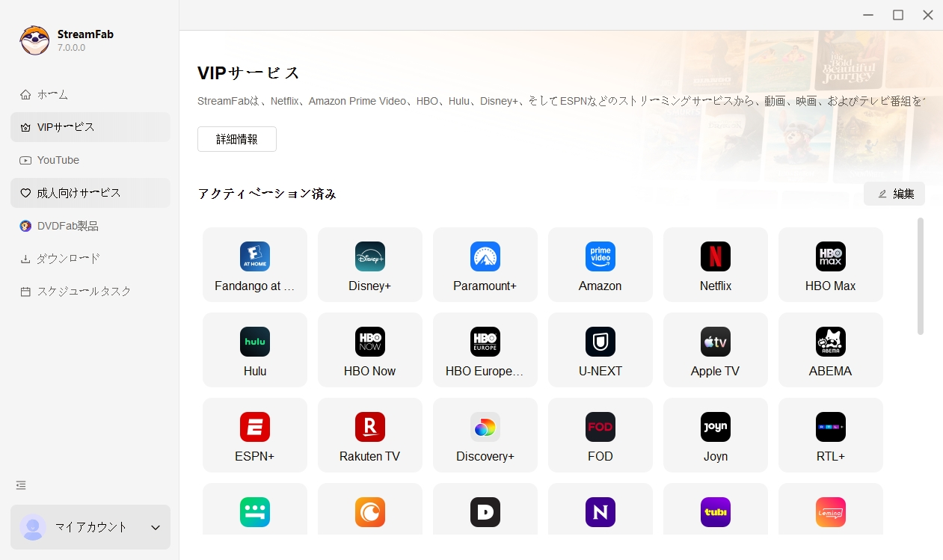Select the Rakuten TV service

(x=370, y=435)
